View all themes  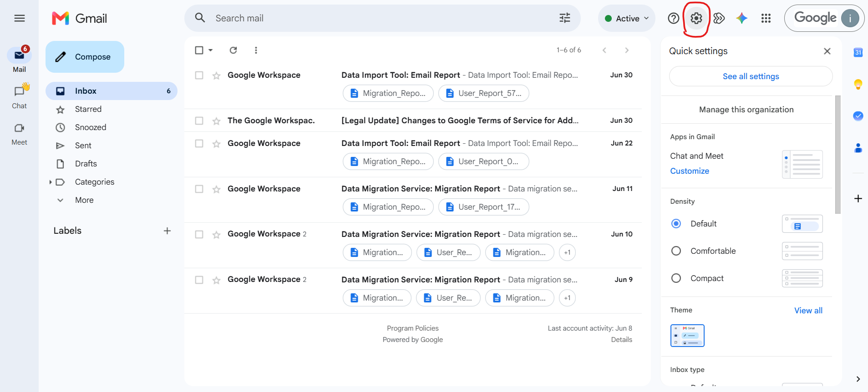[808, 311]
